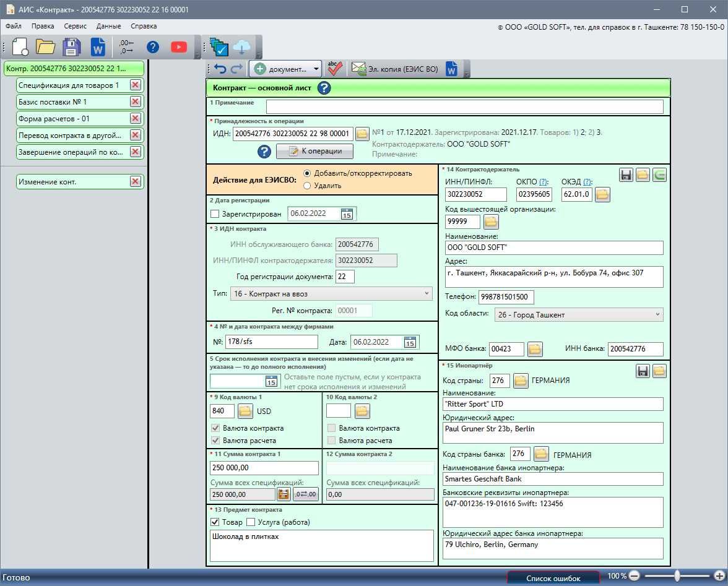Click zoom out minus button
Screen dimensions: 728x586
(634, 576)
